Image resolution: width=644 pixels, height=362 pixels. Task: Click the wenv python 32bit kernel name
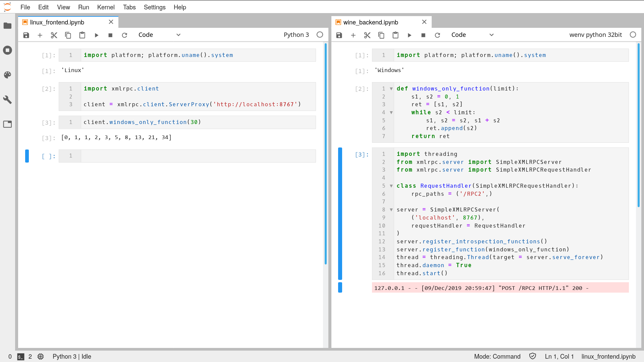click(595, 35)
